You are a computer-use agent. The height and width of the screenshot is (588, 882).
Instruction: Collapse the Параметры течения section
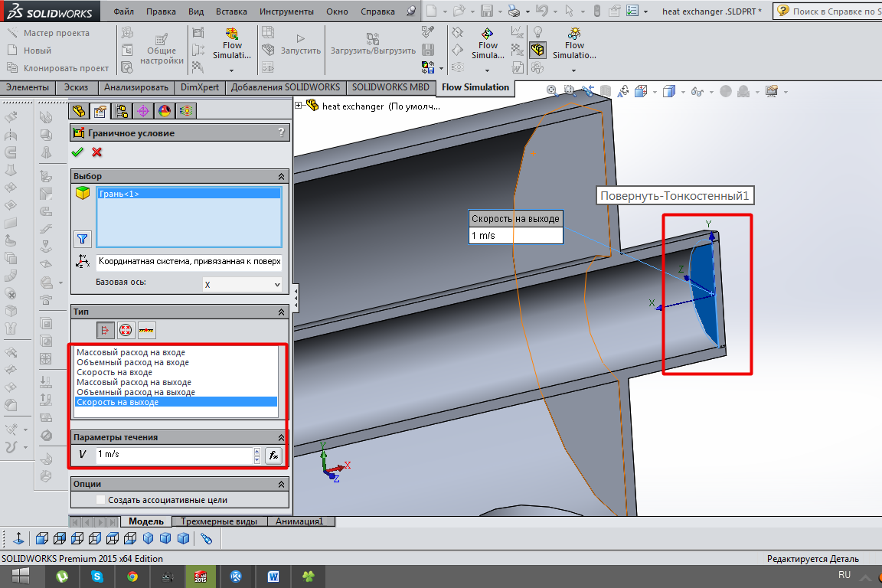(x=281, y=437)
